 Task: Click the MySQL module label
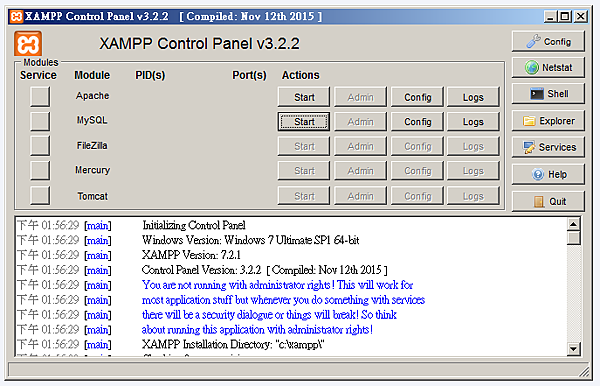[92, 120]
